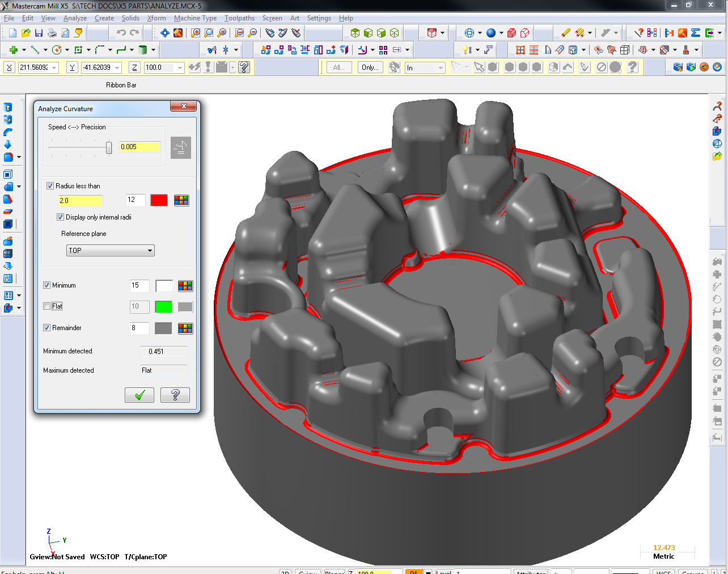This screenshot has height=574, width=728.
Task: Edit the Radius less than value 2.0
Action: coord(80,200)
